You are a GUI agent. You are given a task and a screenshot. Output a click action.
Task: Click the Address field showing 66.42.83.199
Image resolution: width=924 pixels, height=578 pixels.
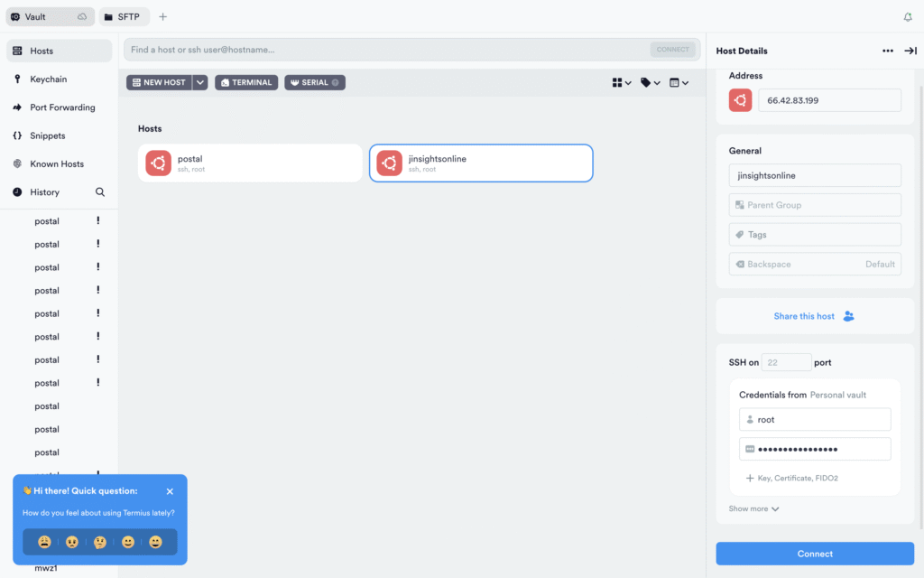[829, 100]
